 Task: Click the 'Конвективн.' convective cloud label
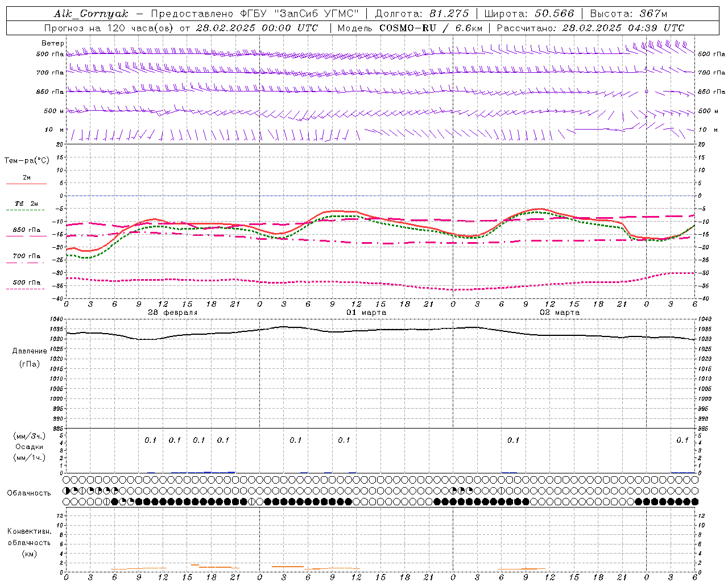(29, 531)
